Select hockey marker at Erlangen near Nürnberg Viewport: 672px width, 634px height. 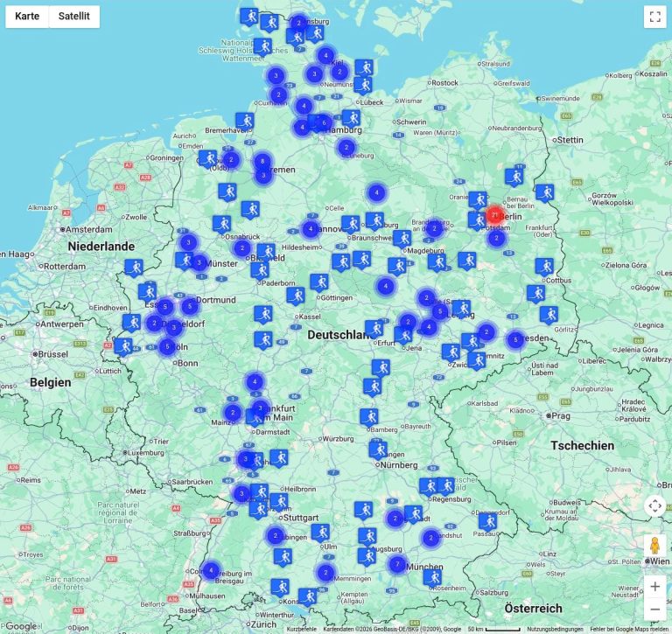pos(378,449)
